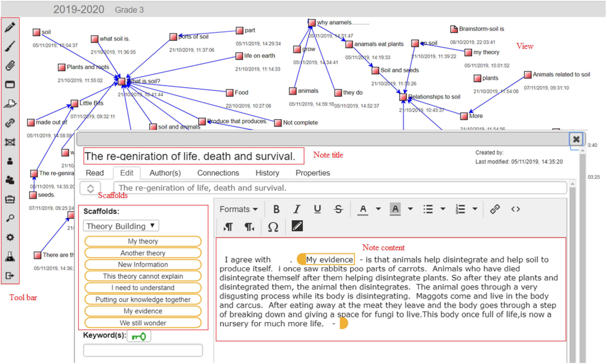The image size is (607, 364).
Task: Open the Formats dropdown
Action: point(239,209)
